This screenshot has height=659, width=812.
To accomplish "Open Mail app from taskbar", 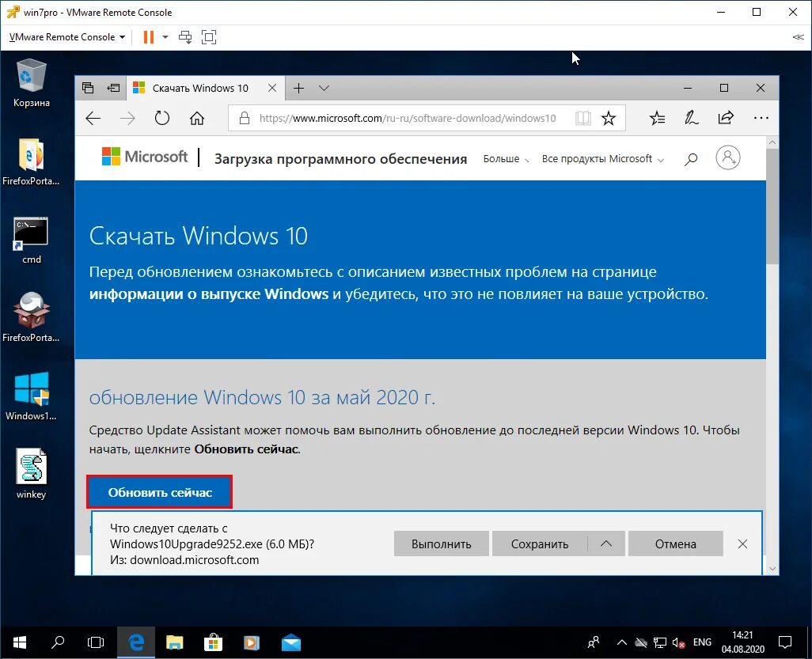I will (291, 642).
